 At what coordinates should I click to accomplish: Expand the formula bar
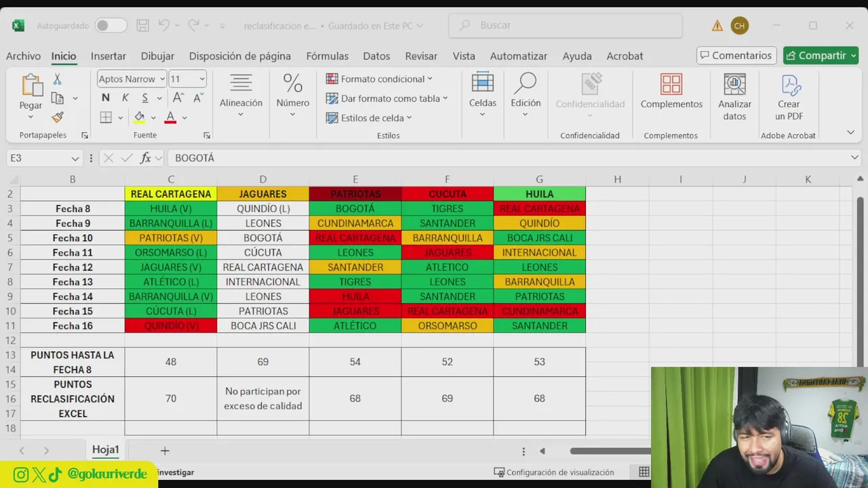click(854, 158)
